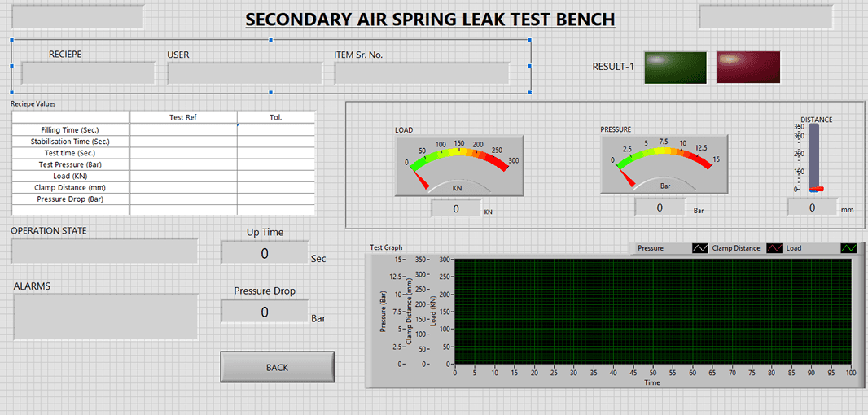Click the top-left blank display field
The height and width of the screenshot is (415, 868).
(x=77, y=16)
